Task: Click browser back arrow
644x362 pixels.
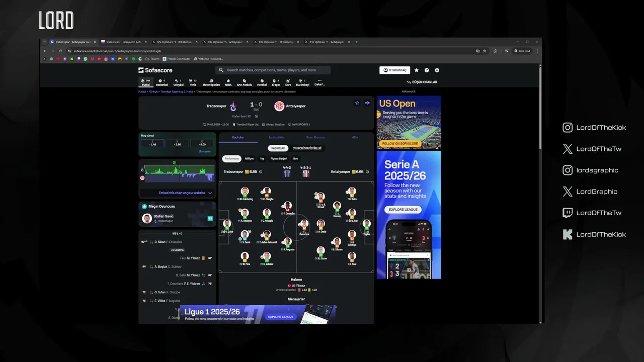Action: tap(45, 51)
